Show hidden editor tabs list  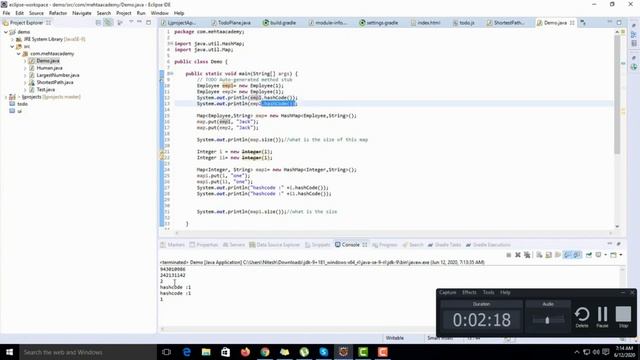click(583, 23)
